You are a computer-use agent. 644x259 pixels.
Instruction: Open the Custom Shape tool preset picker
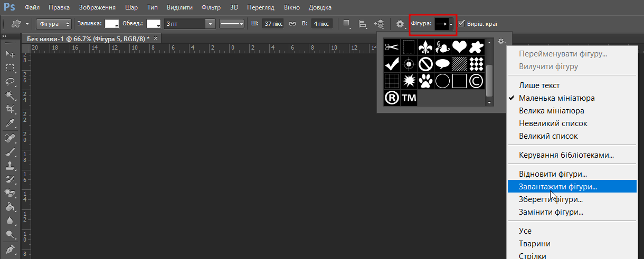[x=21, y=24]
